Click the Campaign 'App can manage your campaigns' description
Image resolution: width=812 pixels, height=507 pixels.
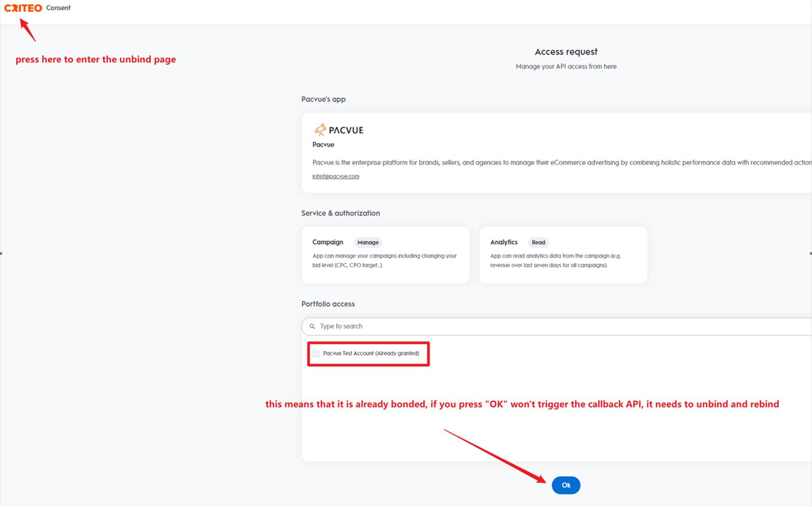[385, 261]
